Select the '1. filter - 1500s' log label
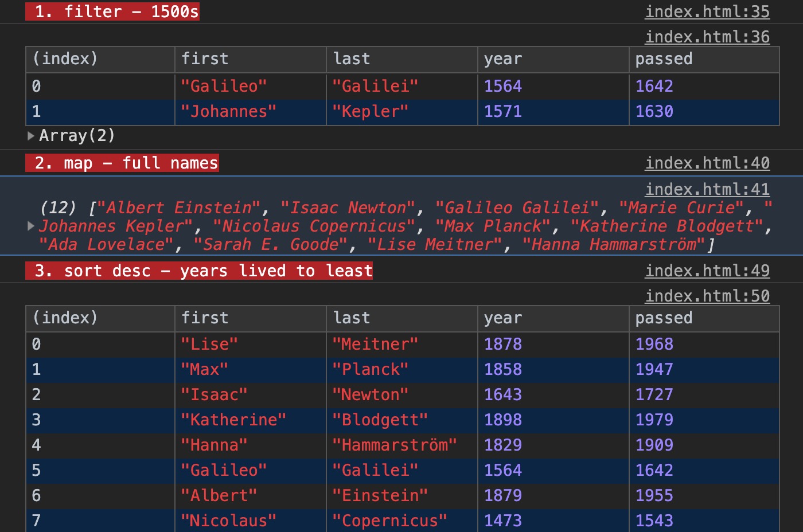The height and width of the screenshot is (532, 803). pos(112,11)
